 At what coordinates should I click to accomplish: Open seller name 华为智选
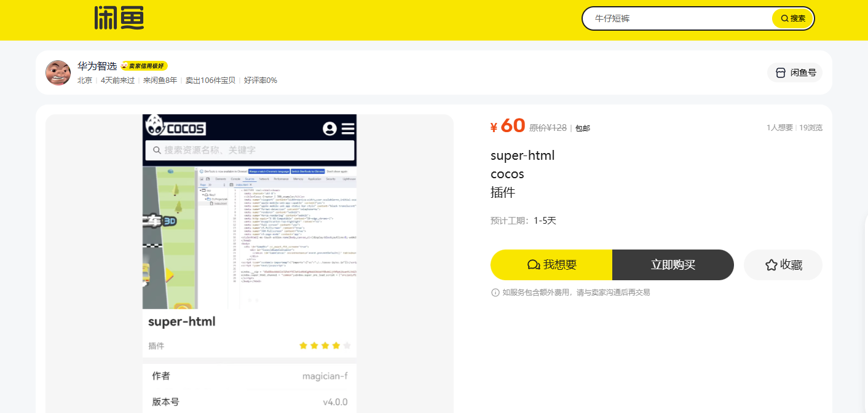(97, 66)
